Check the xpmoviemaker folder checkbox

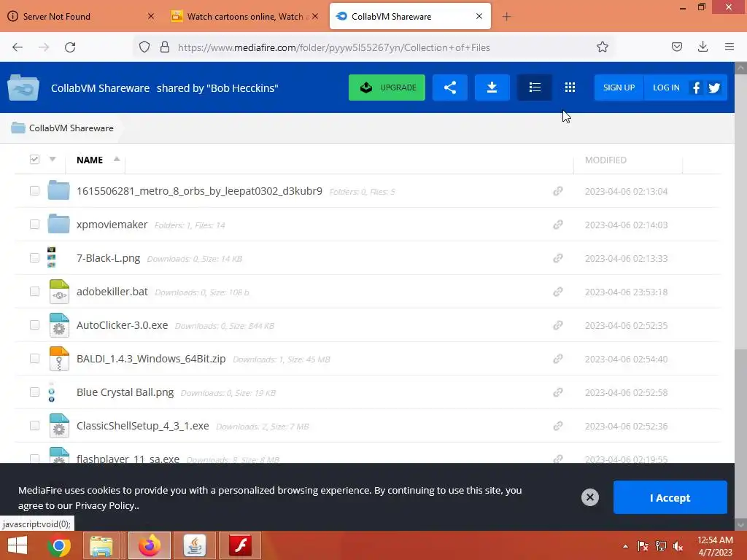coord(34,225)
